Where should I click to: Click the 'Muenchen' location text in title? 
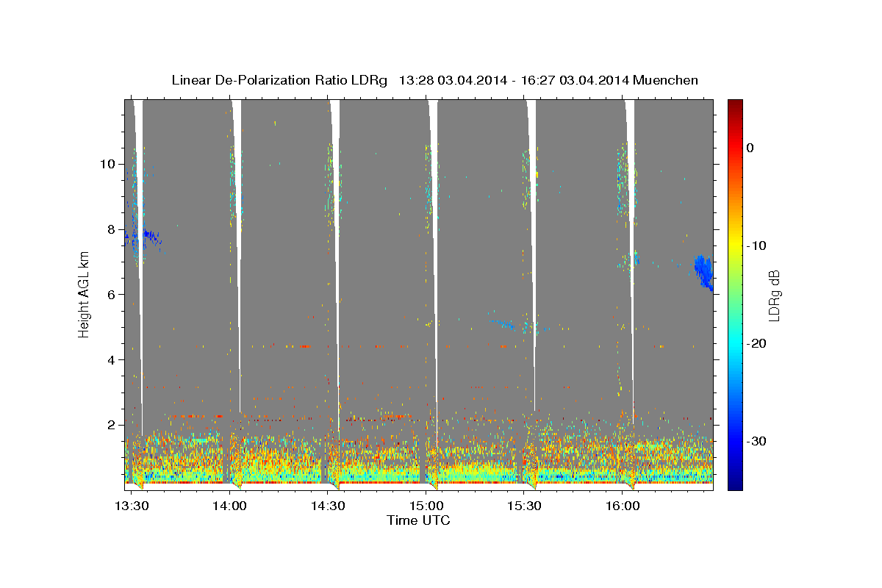pos(667,80)
